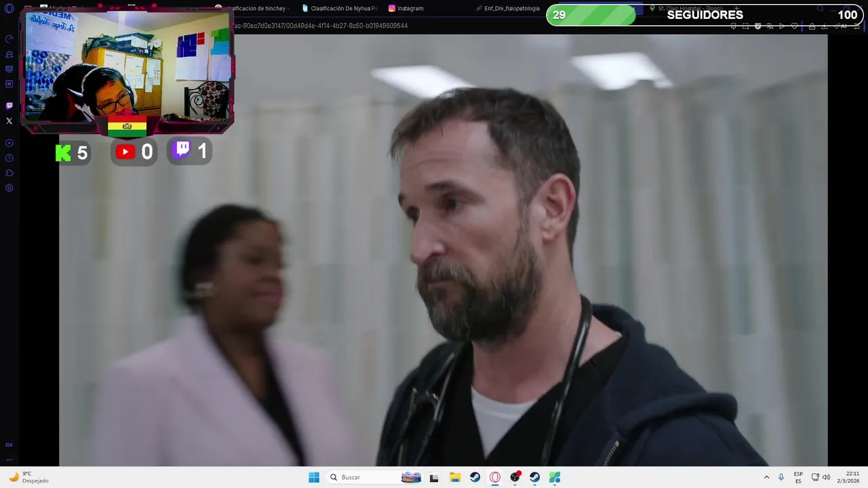Open the Easy Setup menu icon
The image size is (868, 488).
pos(856,26)
